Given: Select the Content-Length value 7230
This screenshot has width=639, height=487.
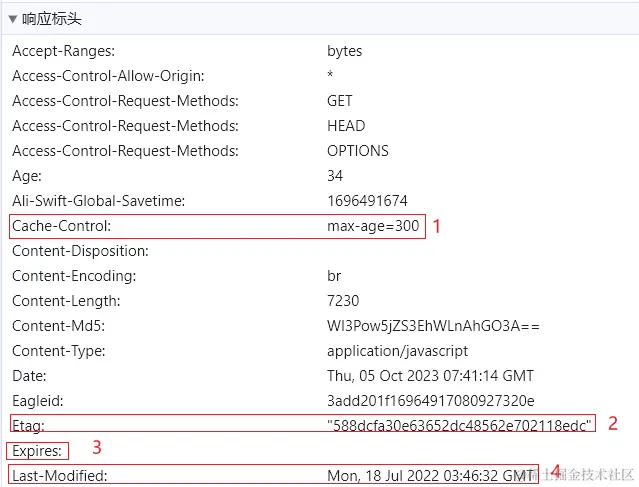Looking at the screenshot, I should (343, 301).
